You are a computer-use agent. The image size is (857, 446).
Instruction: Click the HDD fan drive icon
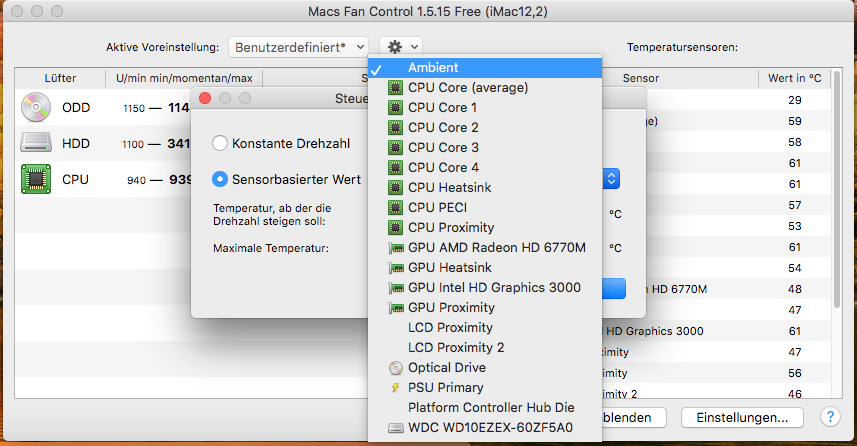(x=36, y=143)
